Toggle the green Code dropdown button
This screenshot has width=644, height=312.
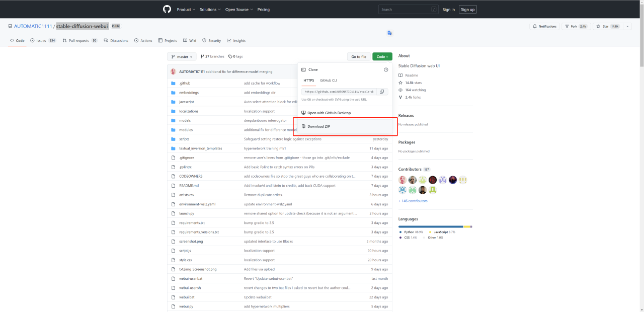pyautogui.click(x=382, y=57)
